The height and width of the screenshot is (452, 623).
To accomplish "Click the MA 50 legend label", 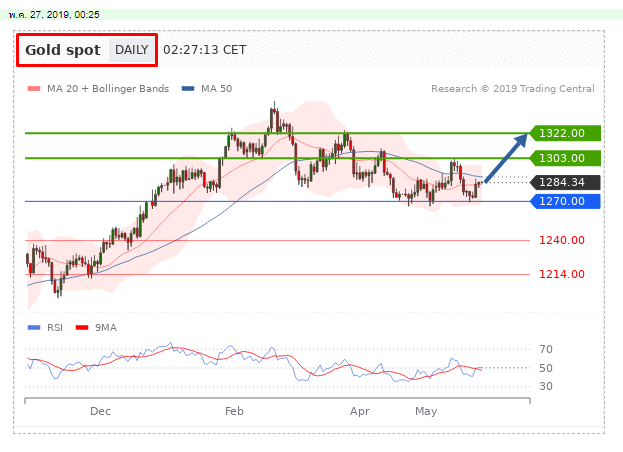I will [216, 89].
